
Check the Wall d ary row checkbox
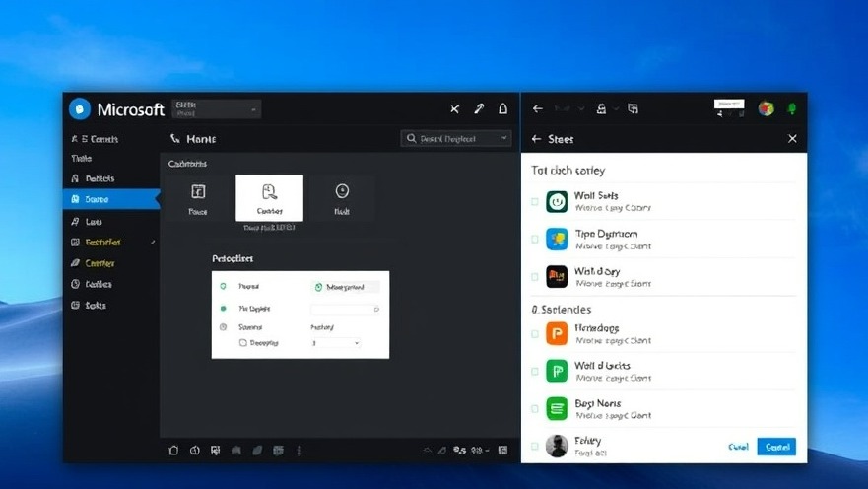pyautogui.click(x=535, y=276)
